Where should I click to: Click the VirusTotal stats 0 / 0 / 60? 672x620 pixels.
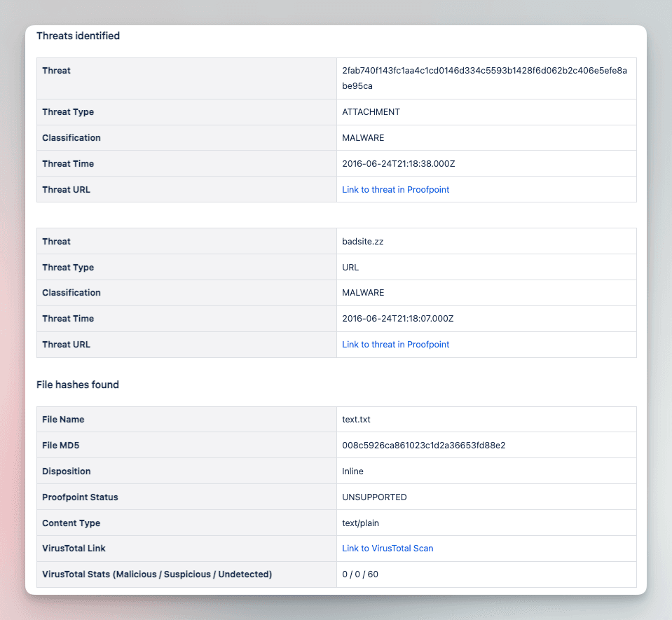pos(360,574)
